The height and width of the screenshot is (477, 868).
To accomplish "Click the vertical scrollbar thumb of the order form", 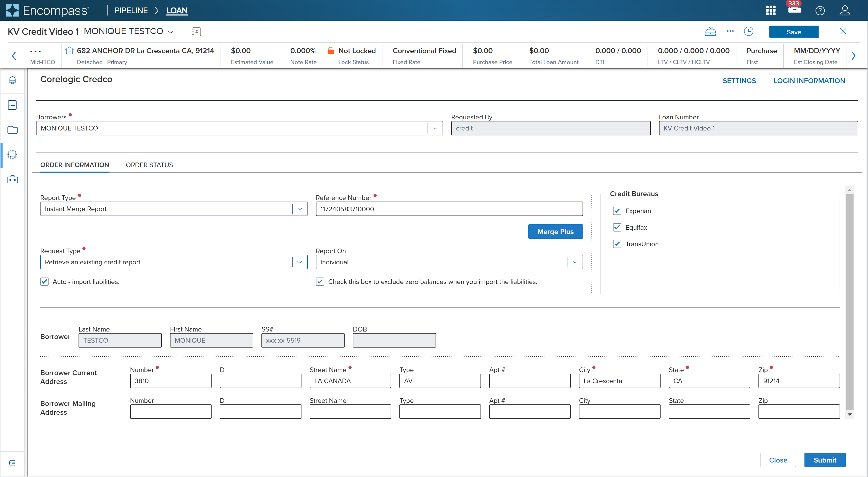I will click(849, 302).
